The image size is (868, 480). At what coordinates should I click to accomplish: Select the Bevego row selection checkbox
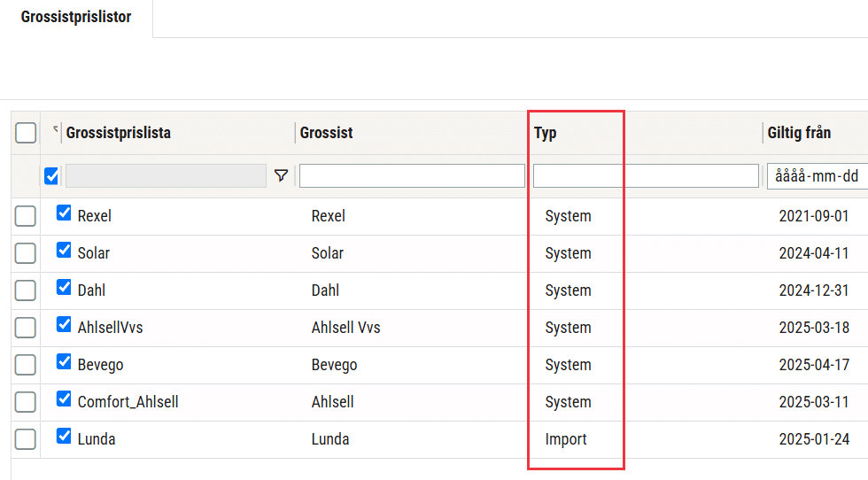tap(26, 365)
